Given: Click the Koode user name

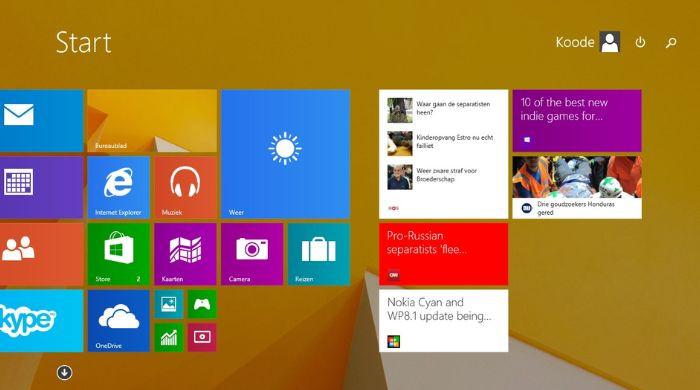Looking at the screenshot, I should [575, 42].
